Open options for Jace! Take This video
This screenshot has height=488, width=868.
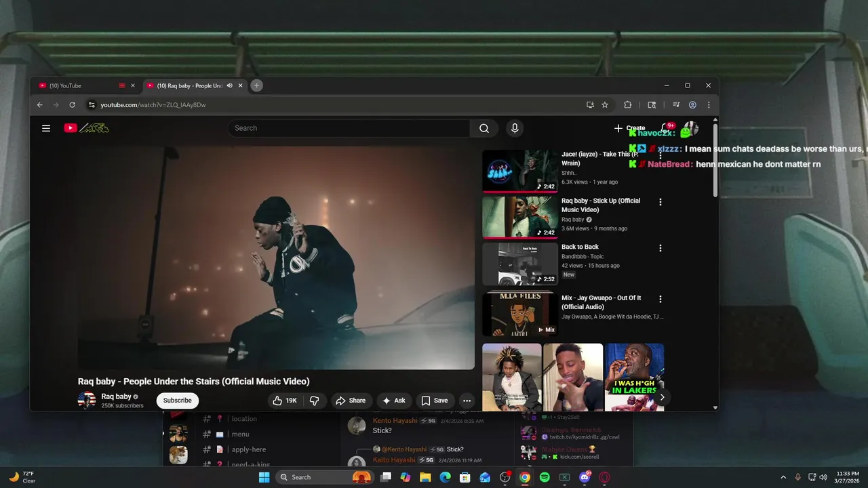click(x=660, y=155)
